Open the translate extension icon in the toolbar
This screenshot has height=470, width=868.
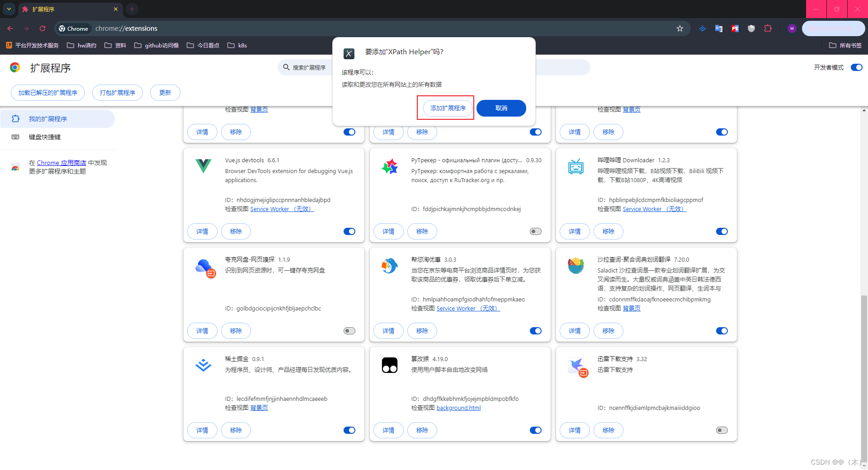pyautogui.click(x=719, y=28)
